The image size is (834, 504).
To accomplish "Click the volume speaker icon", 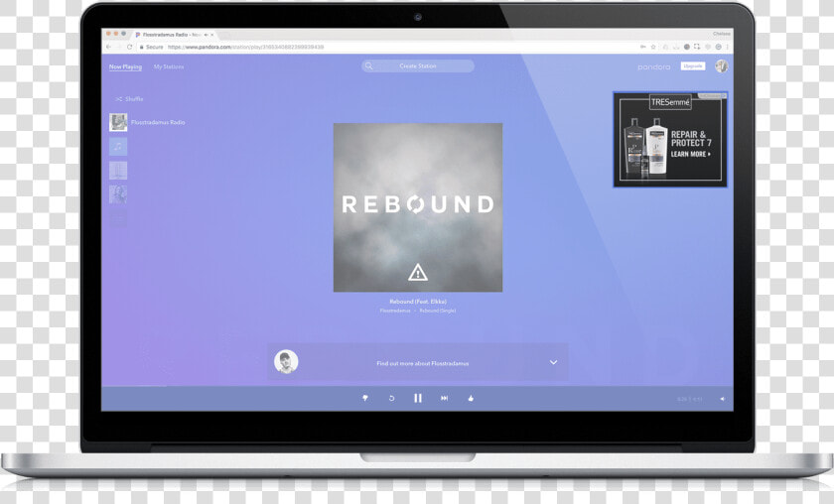I will coord(722,399).
